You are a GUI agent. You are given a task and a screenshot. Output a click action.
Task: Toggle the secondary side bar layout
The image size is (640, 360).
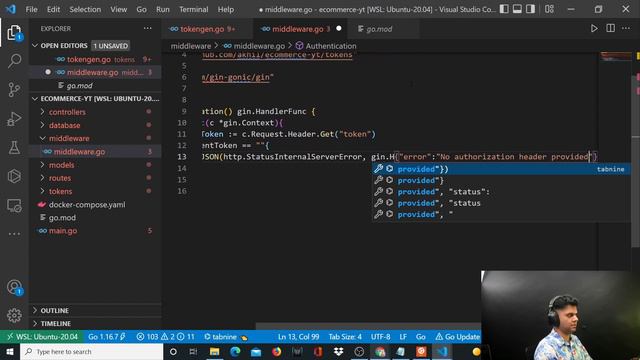[x=530, y=9]
